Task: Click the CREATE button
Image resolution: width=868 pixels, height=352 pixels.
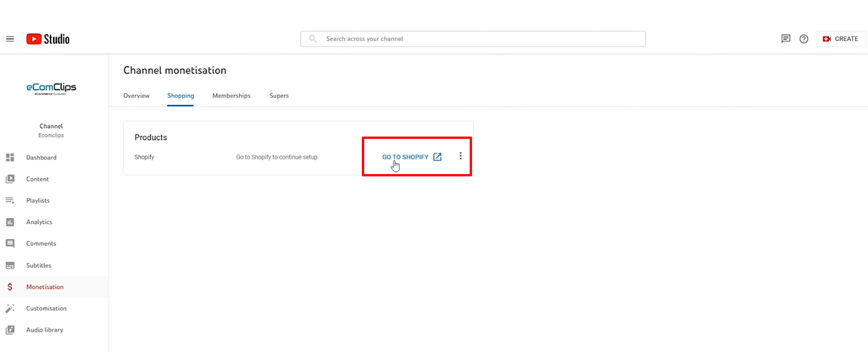Action: (841, 39)
